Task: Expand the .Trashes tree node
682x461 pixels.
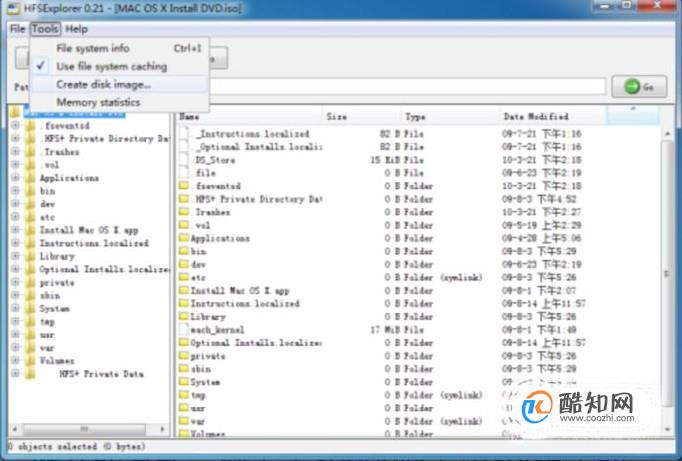Action: 15,151
